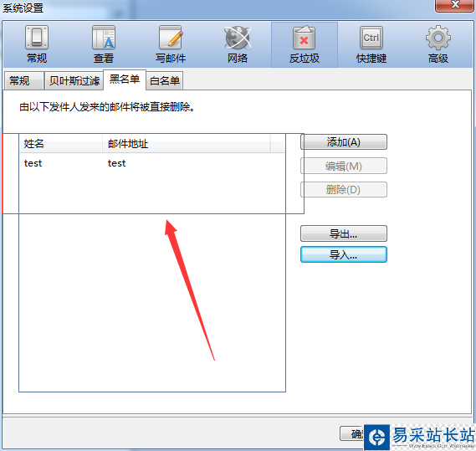The height and width of the screenshot is (451, 476).
Task: Switch to the 常规 sub-tab
Action: [x=23, y=81]
